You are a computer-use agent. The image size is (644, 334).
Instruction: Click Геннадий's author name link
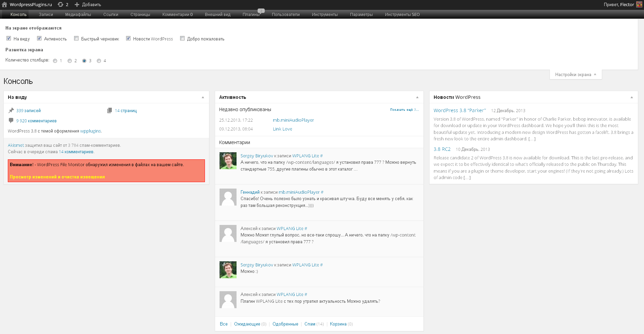coord(250,192)
